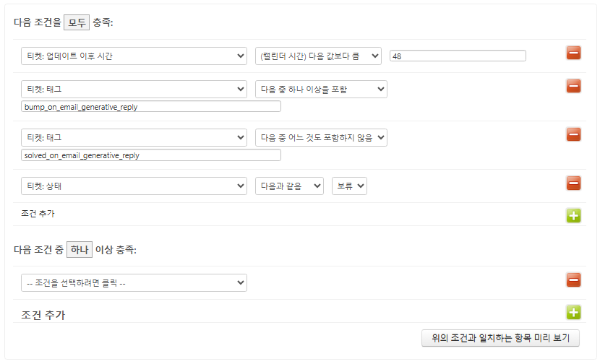The width and height of the screenshot is (600, 364).
Task: Click the '조건 추가' text in the first section
Action: click(38, 214)
